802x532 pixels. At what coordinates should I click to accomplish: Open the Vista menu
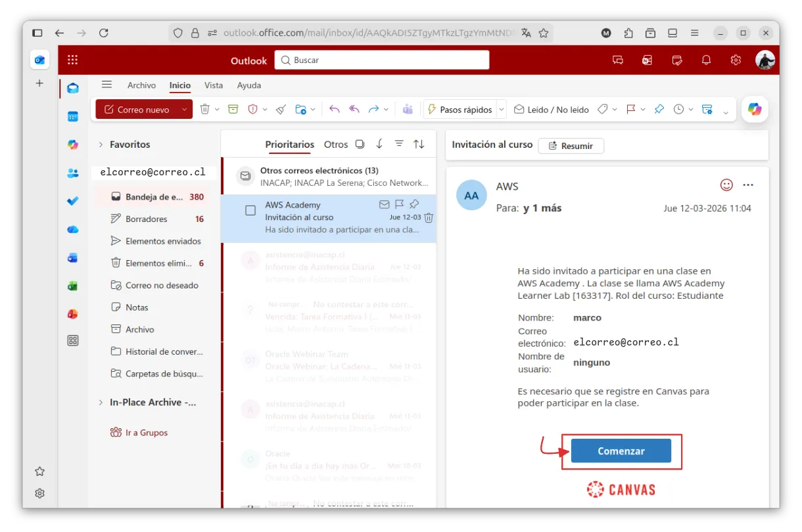click(x=214, y=85)
